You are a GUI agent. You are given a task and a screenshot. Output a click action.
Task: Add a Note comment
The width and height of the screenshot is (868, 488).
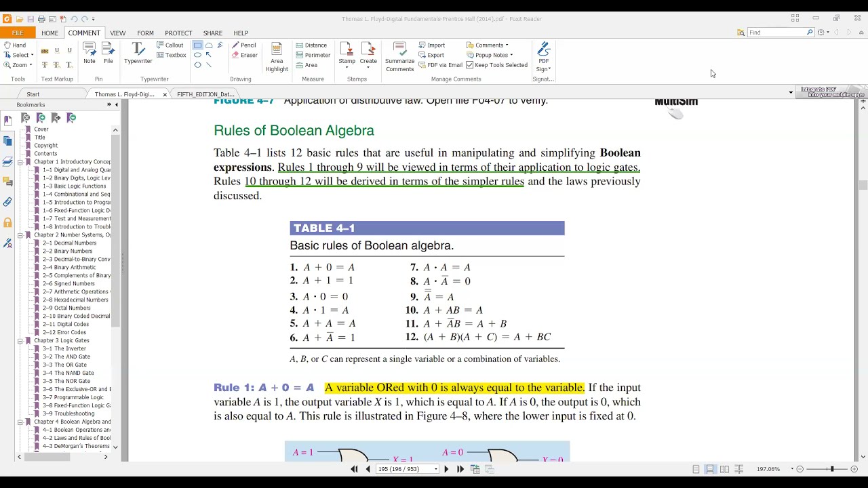[90, 54]
